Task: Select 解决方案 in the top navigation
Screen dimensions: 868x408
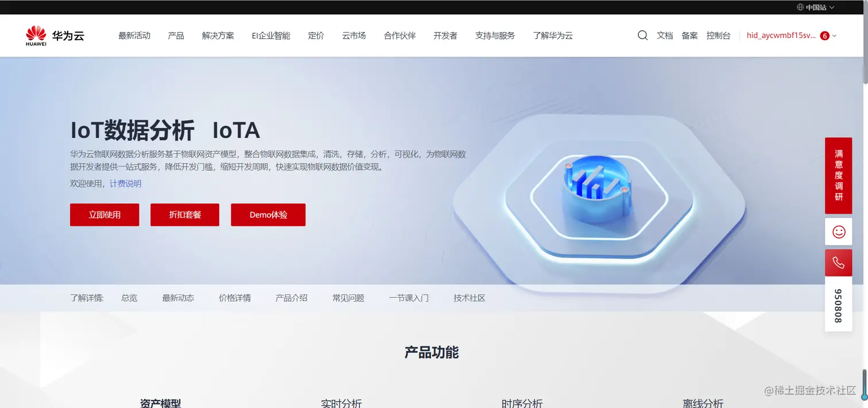Action: pyautogui.click(x=218, y=35)
